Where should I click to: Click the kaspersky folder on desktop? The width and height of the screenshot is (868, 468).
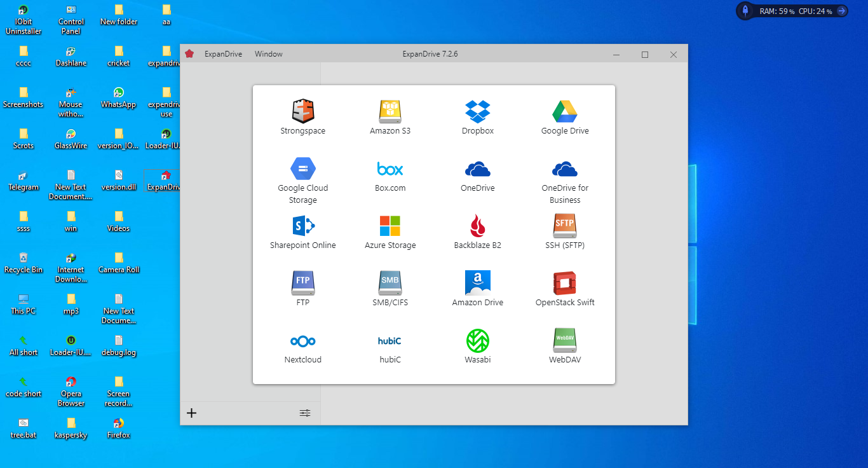pos(71,428)
